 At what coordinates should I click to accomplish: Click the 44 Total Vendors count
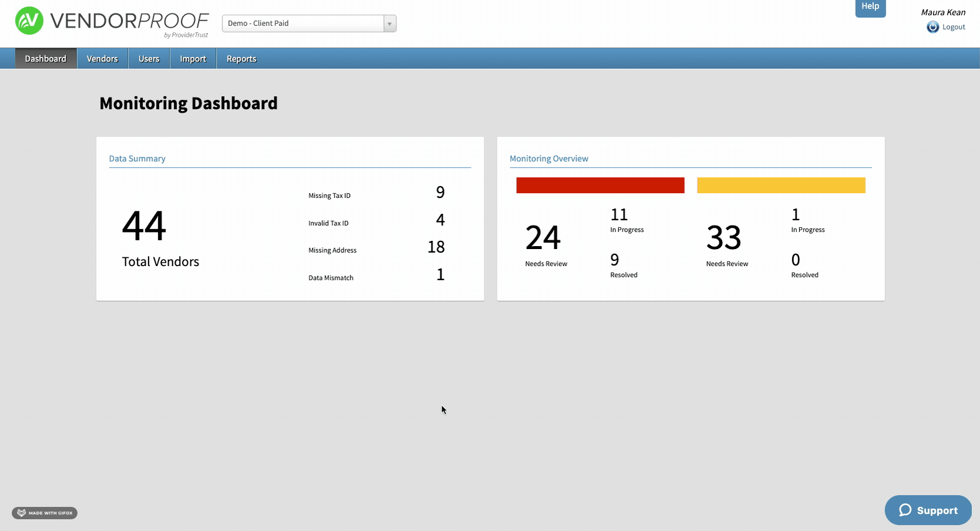pos(144,226)
